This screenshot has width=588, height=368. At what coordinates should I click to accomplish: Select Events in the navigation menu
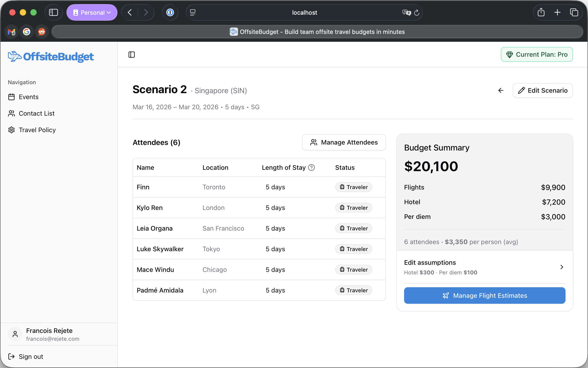point(28,97)
